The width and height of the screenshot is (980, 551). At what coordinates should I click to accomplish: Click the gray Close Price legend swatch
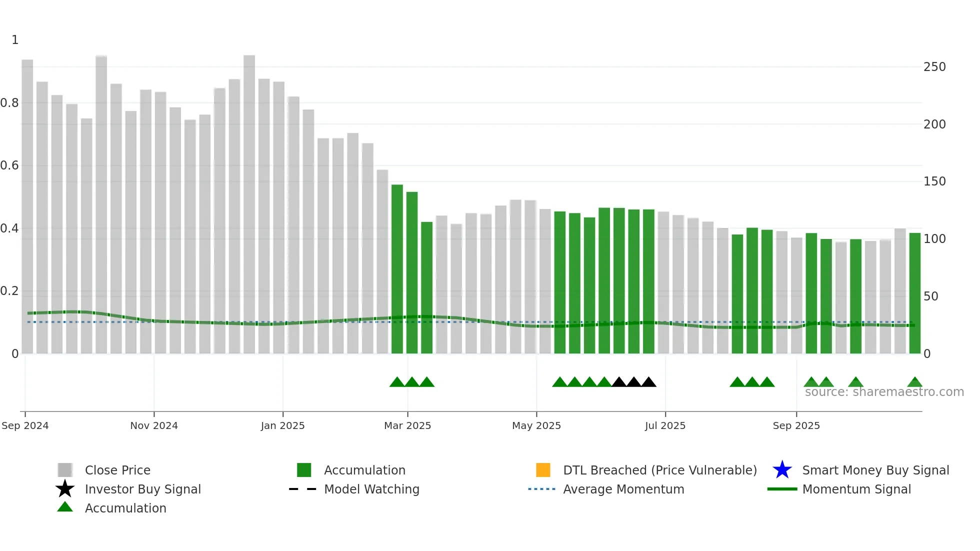tap(65, 470)
